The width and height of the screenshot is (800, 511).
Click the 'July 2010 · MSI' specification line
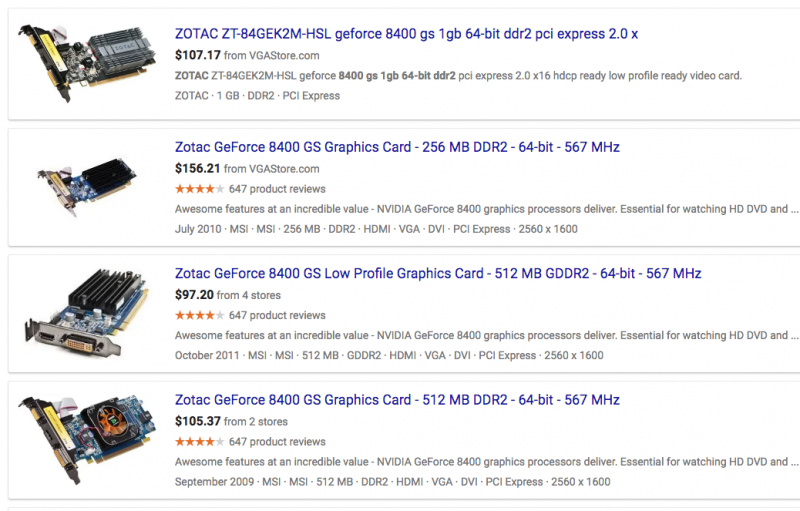pos(376,229)
